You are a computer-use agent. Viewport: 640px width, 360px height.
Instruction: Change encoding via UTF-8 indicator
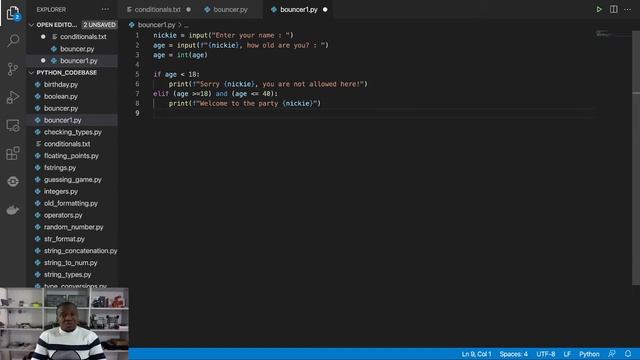pyautogui.click(x=545, y=354)
